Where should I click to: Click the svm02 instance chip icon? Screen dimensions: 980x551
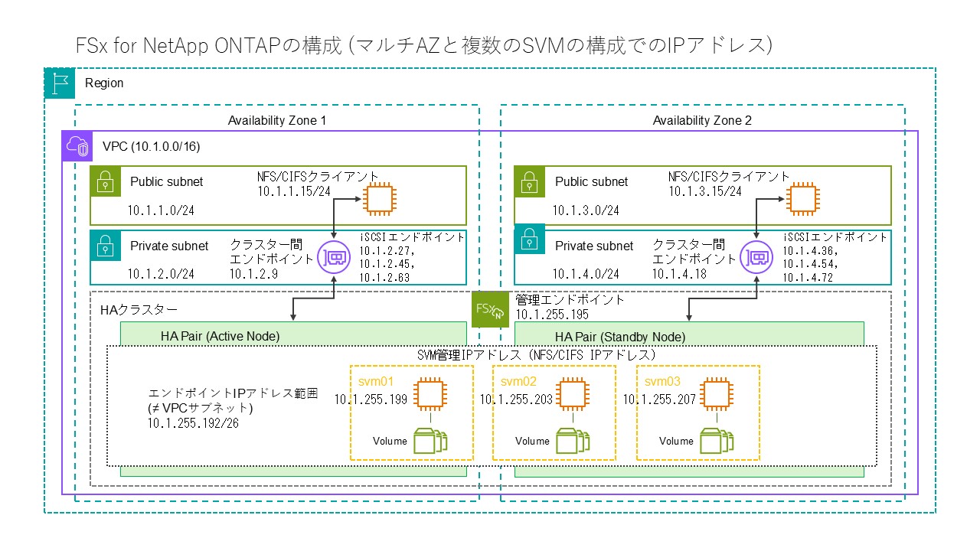coord(573,395)
